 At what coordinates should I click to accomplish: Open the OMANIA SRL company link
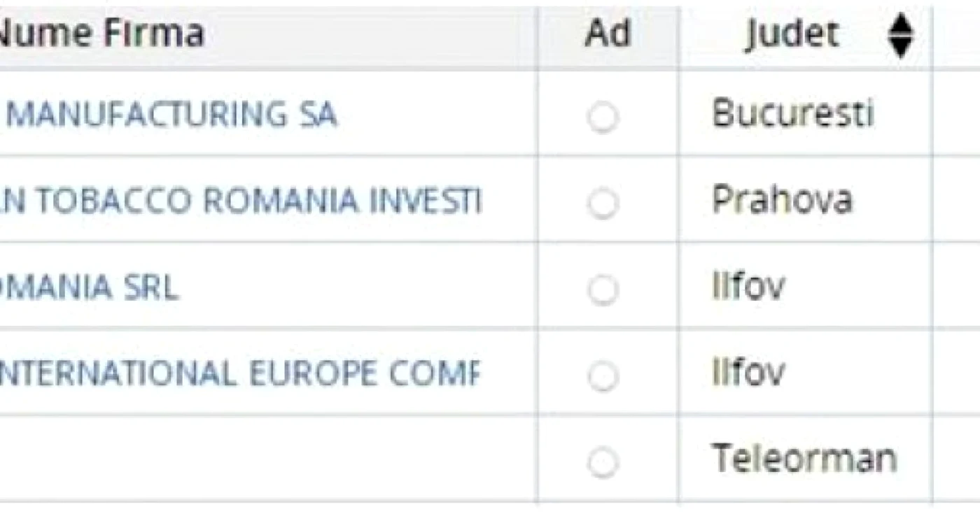(x=89, y=287)
